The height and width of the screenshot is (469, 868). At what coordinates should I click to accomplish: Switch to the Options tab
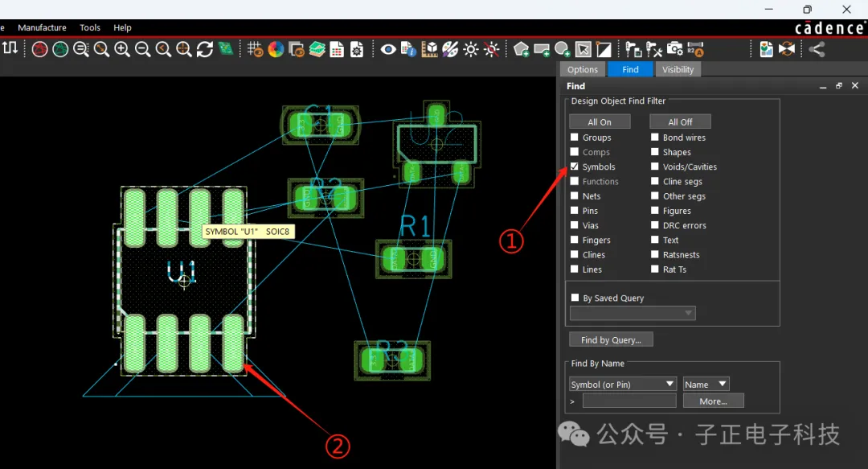coord(583,69)
